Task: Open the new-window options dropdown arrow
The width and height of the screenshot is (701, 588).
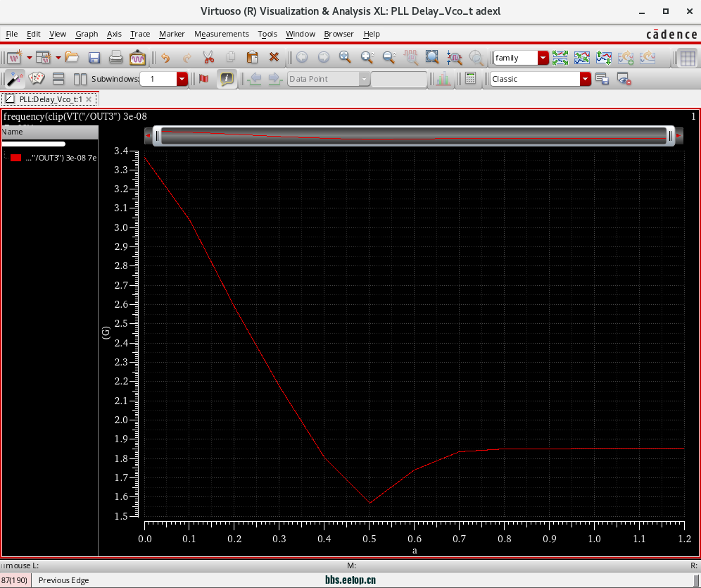Action: 30,58
